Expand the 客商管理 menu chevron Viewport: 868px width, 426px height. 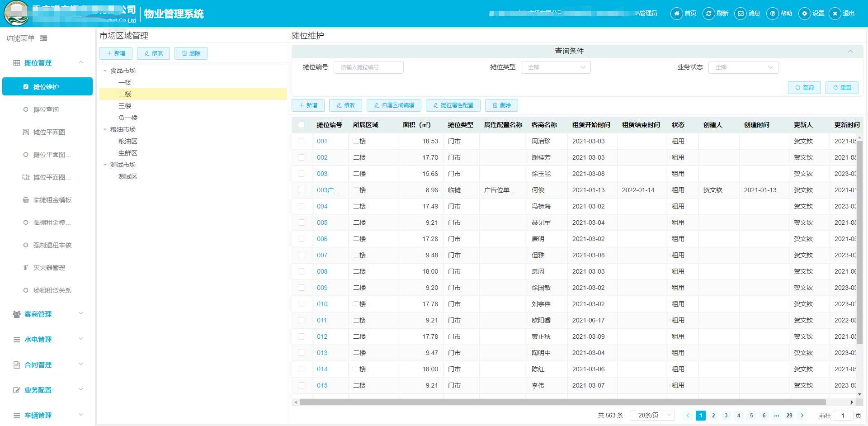point(81,313)
